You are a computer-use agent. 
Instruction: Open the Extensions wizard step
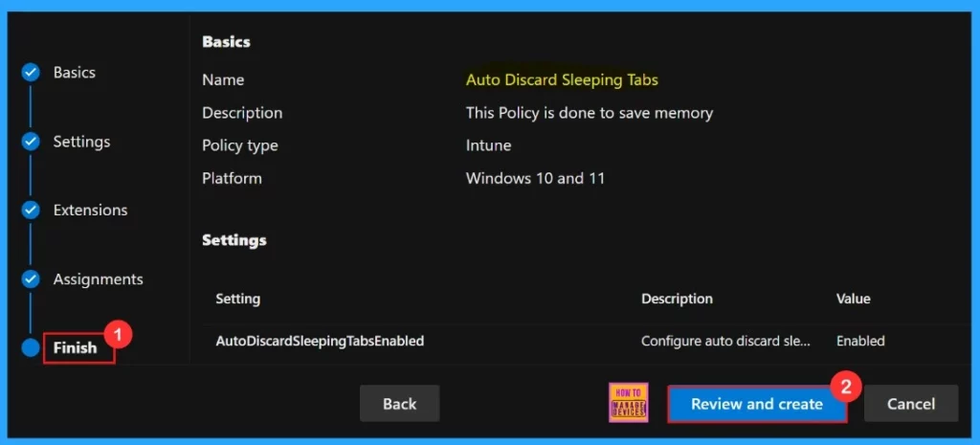click(90, 210)
